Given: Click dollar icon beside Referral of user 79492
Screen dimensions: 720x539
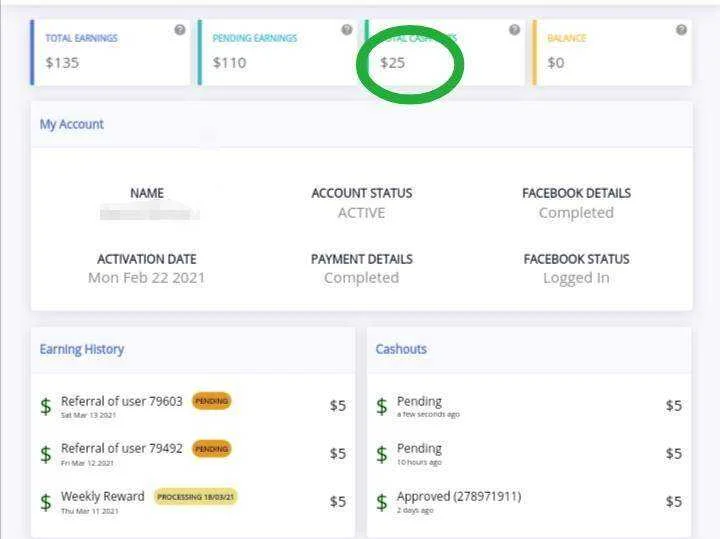Looking at the screenshot, I should (46, 454).
